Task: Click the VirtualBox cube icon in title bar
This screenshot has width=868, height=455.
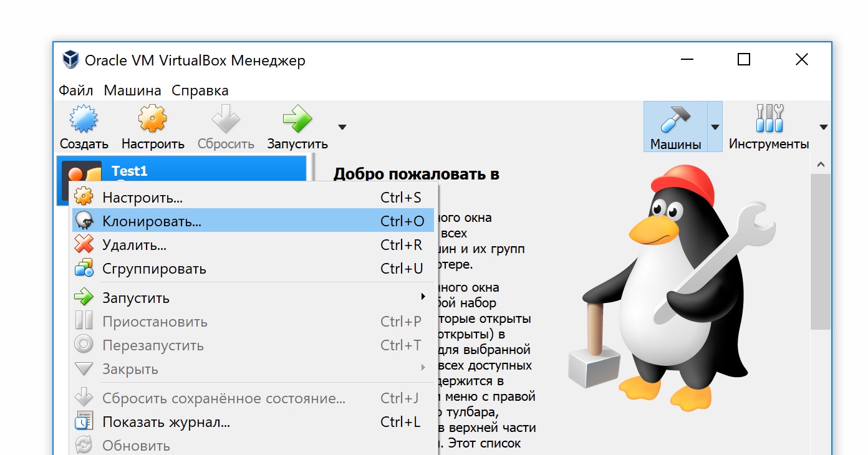Action: 70,60
